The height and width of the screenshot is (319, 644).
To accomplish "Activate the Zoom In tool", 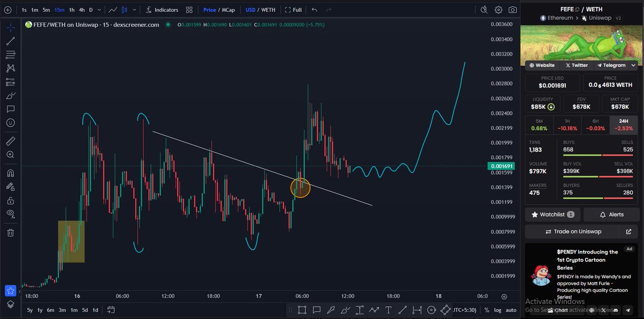I will coord(11,154).
